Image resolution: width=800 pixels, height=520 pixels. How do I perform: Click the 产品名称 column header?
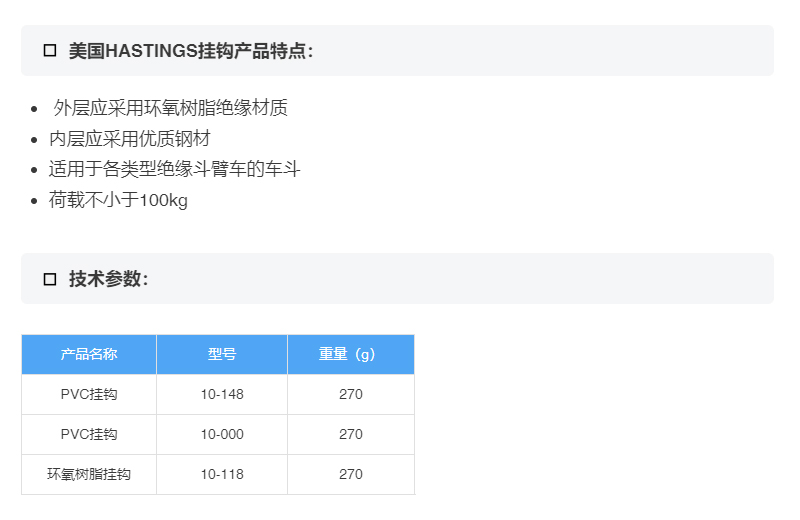pyautogui.click(x=89, y=354)
